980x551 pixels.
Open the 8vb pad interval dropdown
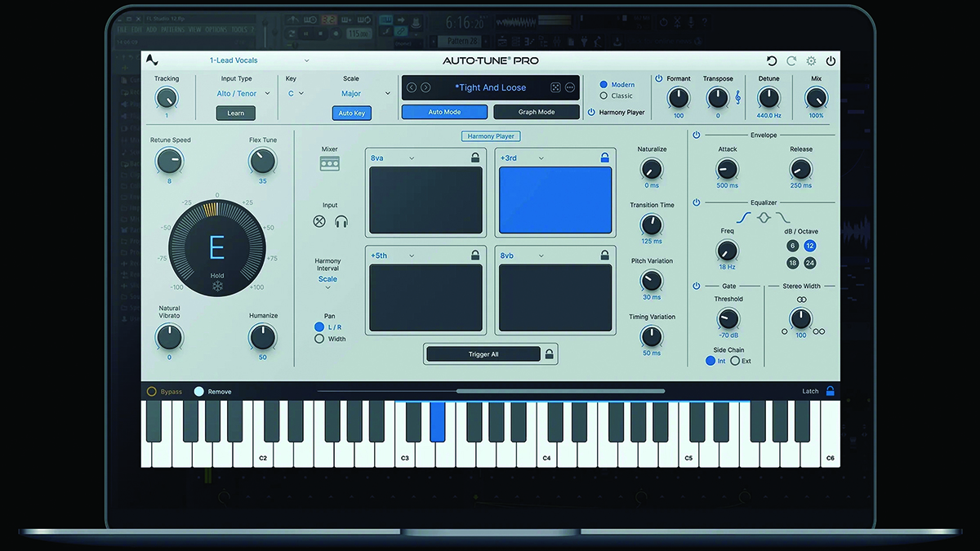click(521, 256)
